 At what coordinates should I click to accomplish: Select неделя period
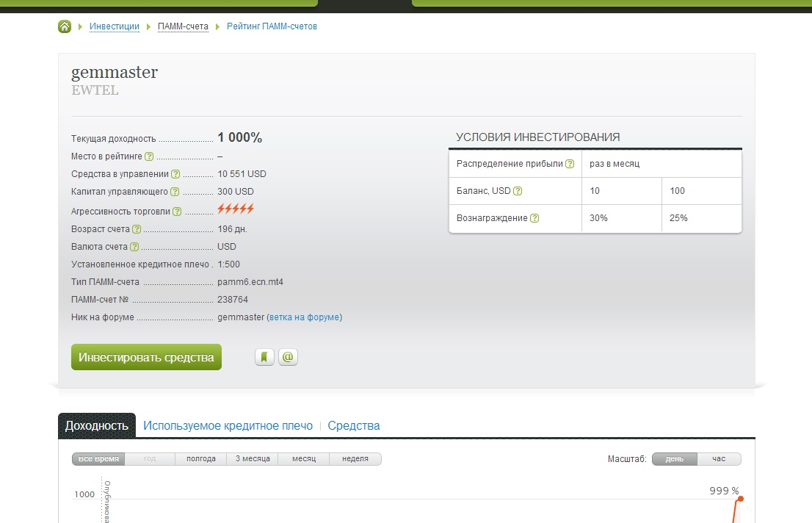(355, 458)
